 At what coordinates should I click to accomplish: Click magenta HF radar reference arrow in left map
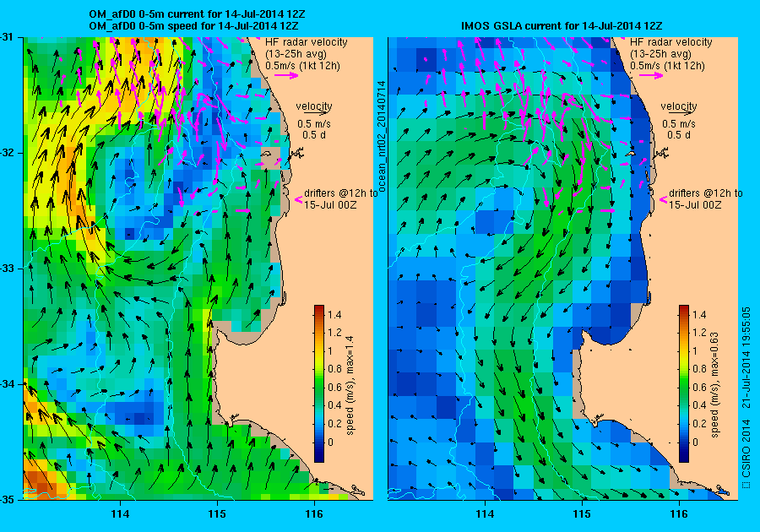click(286, 75)
